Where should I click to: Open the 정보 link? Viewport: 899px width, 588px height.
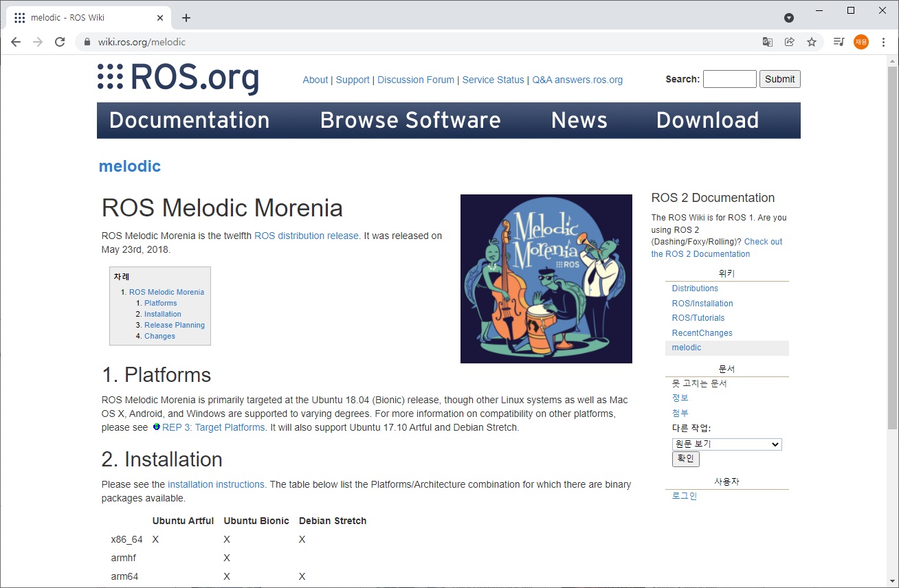click(680, 398)
